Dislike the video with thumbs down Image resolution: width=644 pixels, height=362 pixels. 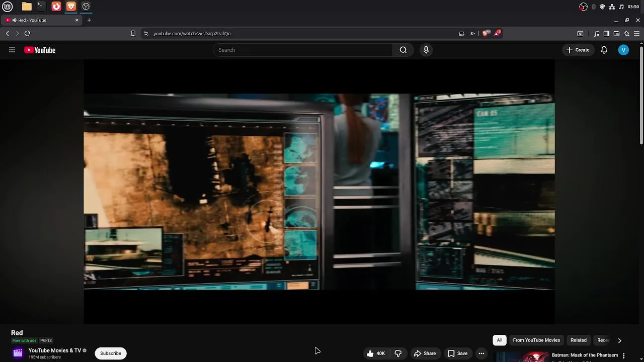pyautogui.click(x=398, y=353)
